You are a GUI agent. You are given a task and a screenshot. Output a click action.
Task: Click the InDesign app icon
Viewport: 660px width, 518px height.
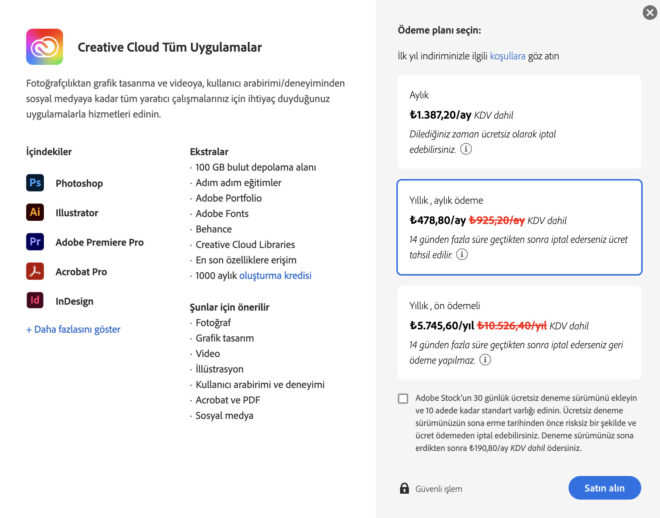(x=35, y=300)
